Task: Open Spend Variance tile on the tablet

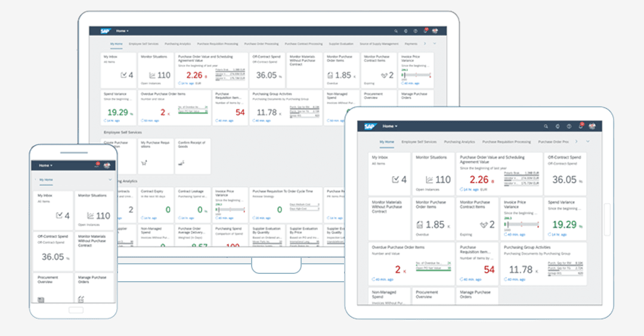Action: point(565,219)
